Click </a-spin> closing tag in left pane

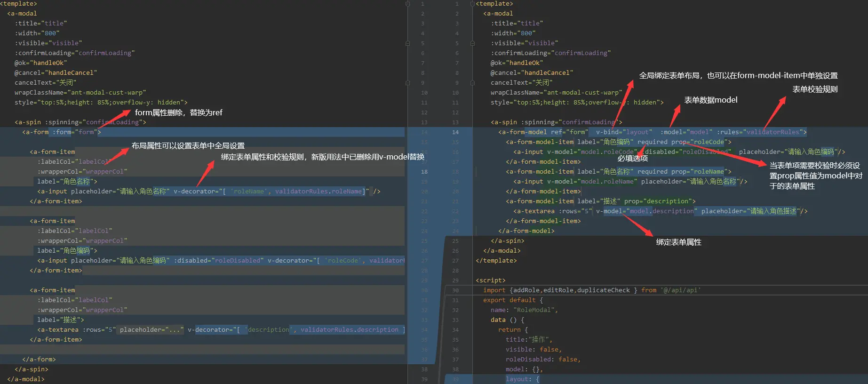click(x=32, y=369)
